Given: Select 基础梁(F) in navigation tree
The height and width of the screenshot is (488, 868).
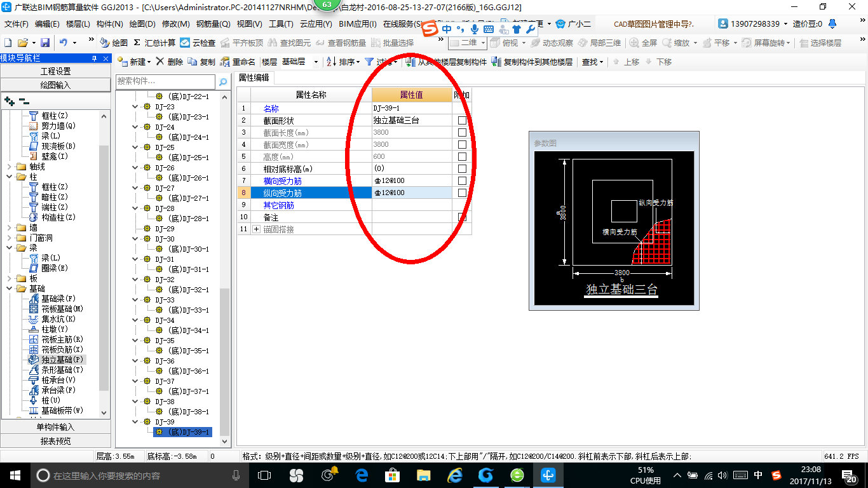Looking at the screenshot, I should [x=58, y=299].
